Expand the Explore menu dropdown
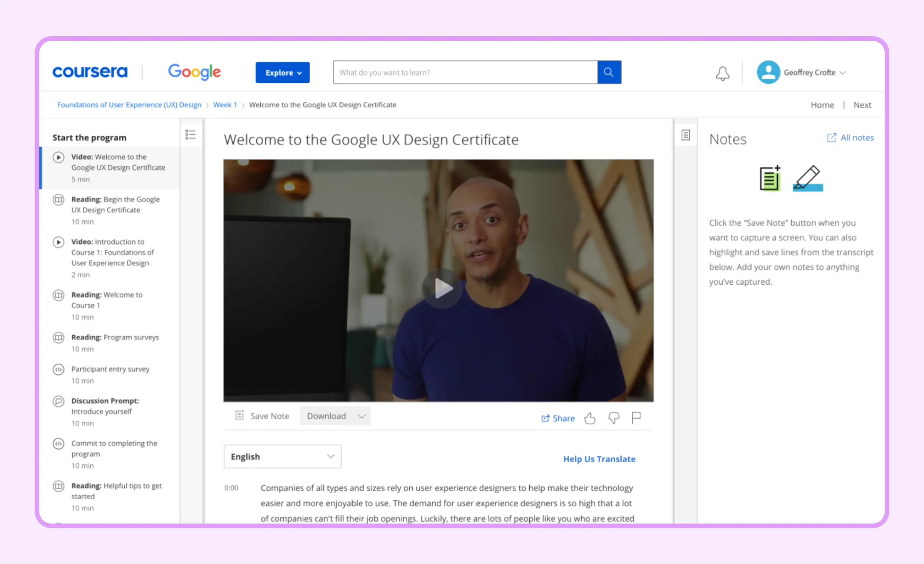Screen dimensions: 924x564 tap(283, 73)
